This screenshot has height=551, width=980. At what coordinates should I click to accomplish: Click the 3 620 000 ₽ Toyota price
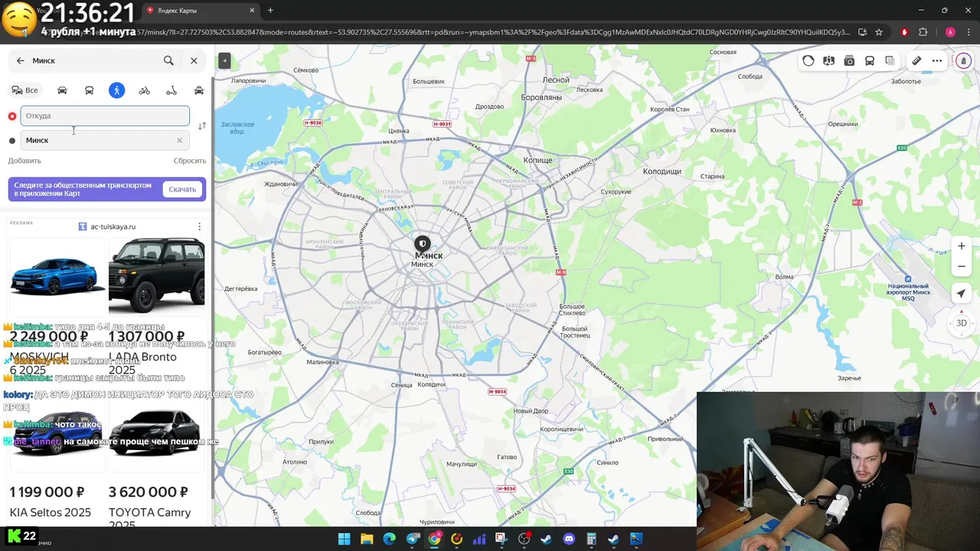(x=149, y=492)
